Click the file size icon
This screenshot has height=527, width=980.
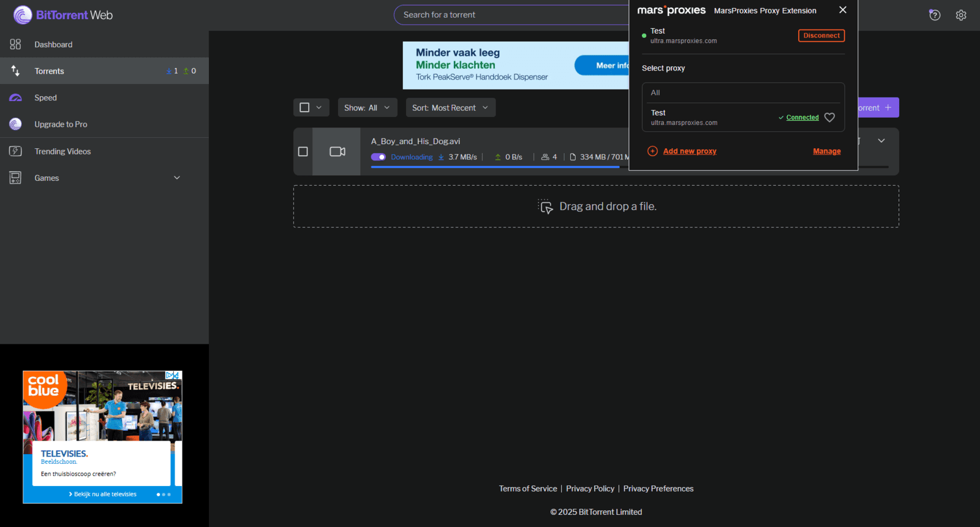click(x=573, y=157)
